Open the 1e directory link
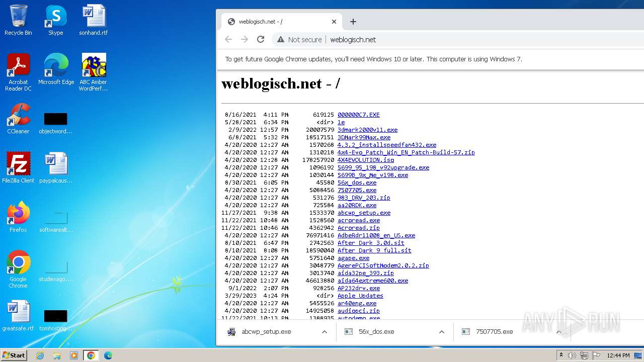 tap(341, 122)
